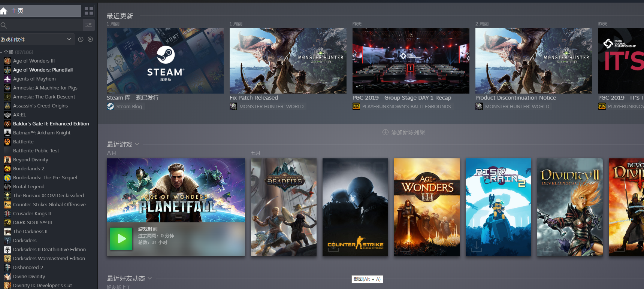Click download icon on Divinity II cover
The width and height of the screenshot is (644, 289).
click(548, 247)
